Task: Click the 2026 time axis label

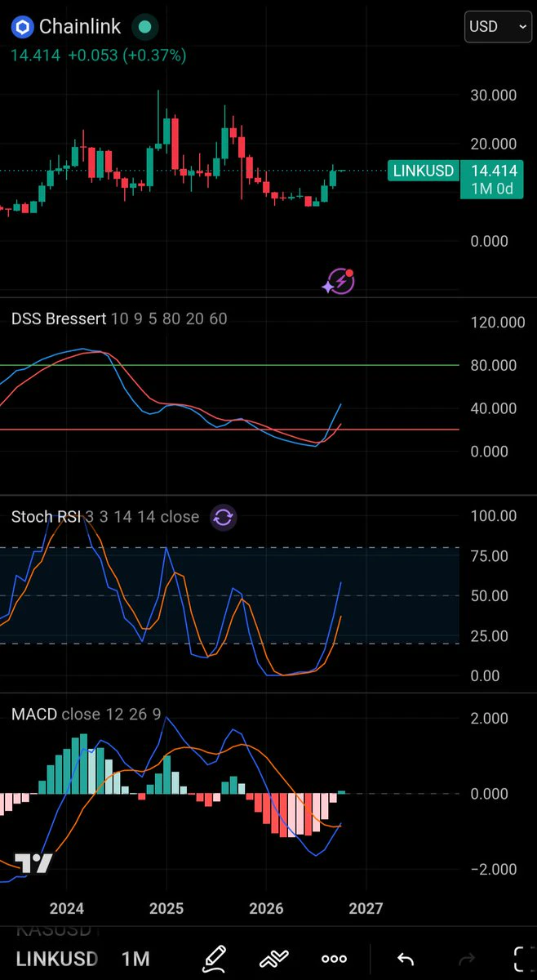Action: (266, 908)
